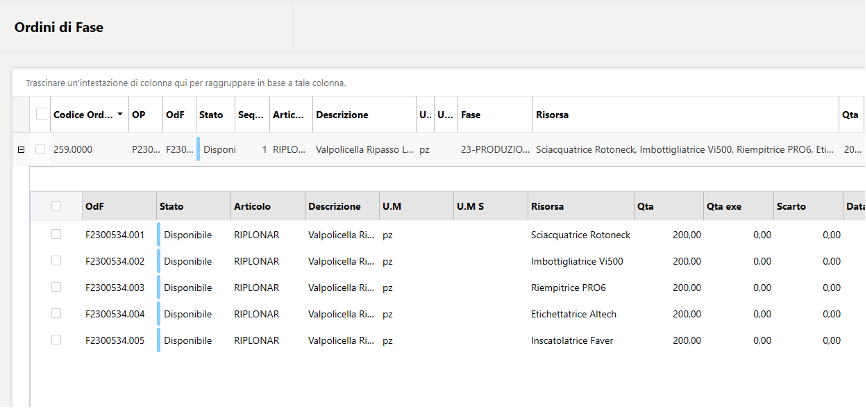Sort main grid by Risorsa column header
This screenshot has width=866, height=408.
coord(552,115)
